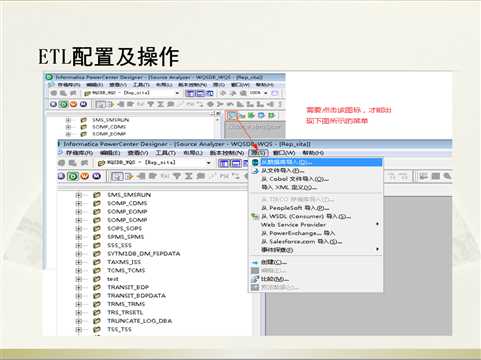The width and height of the screenshot is (481, 360).
Task: Choose 创建(C) menu entry
Action: (316, 262)
